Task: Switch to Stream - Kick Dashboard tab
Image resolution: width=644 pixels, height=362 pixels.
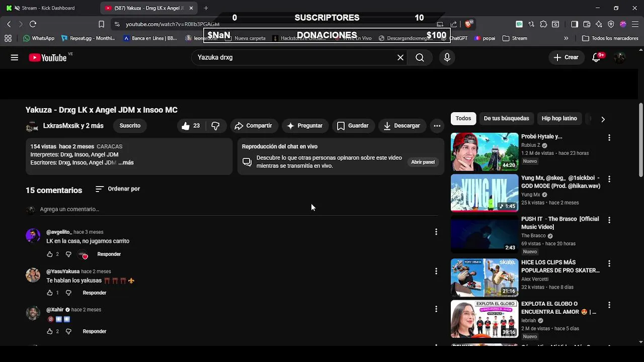Action: [x=48, y=8]
